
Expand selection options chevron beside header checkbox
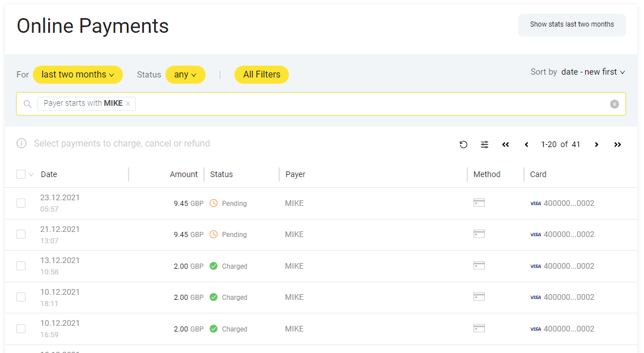pyautogui.click(x=31, y=175)
